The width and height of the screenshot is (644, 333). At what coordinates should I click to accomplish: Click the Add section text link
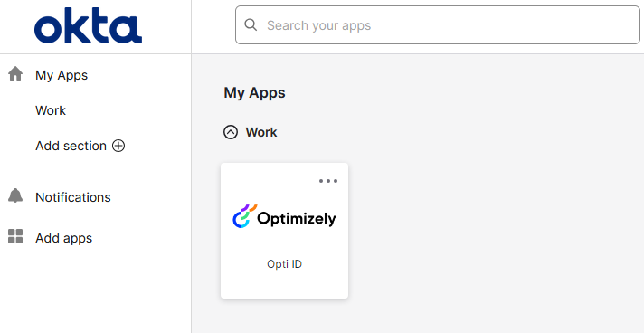[x=71, y=146]
